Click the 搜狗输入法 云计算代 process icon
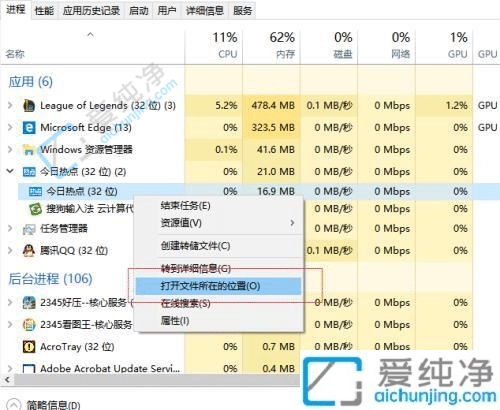Screen dimensions: 500x410 click(35, 209)
